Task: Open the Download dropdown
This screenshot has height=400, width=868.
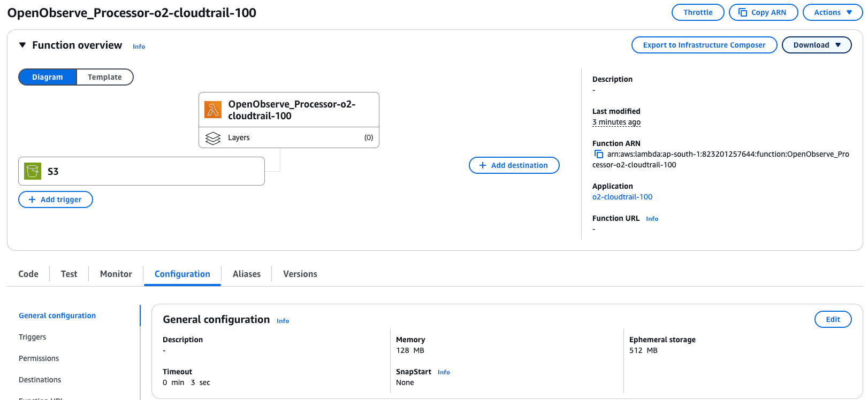Action: pyautogui.click(x=817, y=45)
